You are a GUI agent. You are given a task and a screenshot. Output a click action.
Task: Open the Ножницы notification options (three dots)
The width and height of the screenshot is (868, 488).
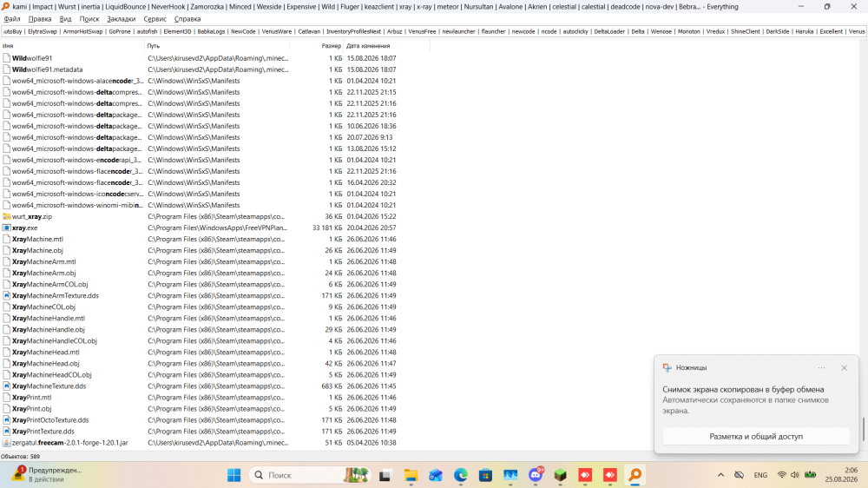[821, 368]
